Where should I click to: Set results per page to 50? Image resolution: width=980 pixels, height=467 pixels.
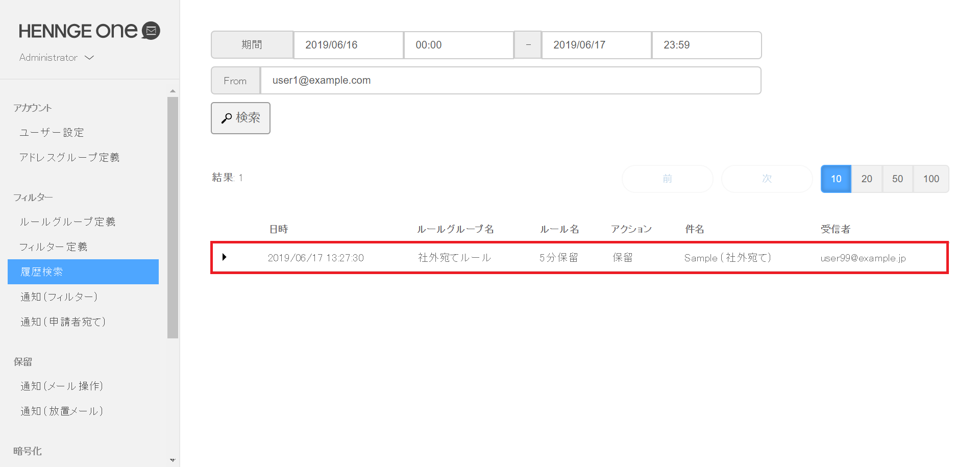tap(897, 179)
